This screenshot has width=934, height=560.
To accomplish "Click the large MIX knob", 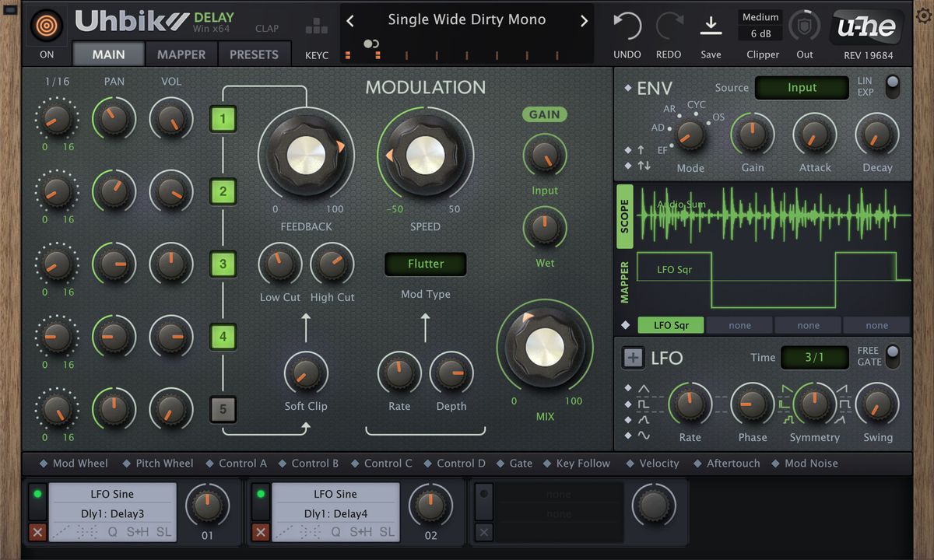I will [545, 348].
